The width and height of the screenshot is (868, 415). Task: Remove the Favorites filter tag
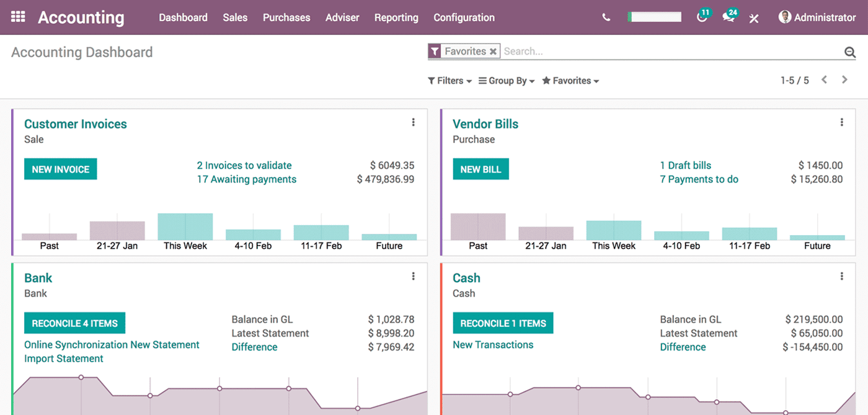[x=493, y=51]
